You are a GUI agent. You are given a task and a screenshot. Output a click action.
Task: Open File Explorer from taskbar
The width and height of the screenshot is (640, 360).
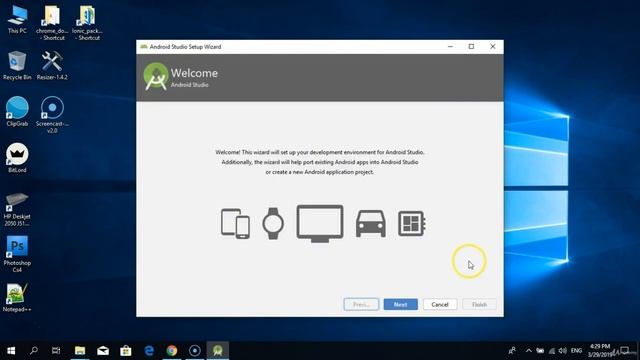point(80,351)
